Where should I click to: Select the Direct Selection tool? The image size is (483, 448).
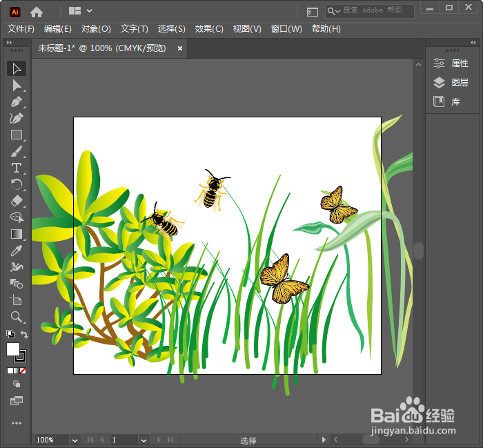(x=17, y=86)
